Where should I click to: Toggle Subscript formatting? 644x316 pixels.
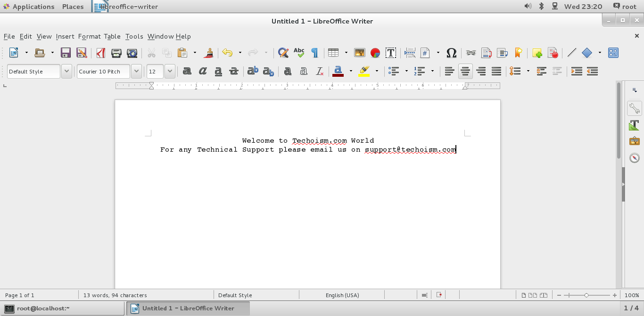coord(268,71)
